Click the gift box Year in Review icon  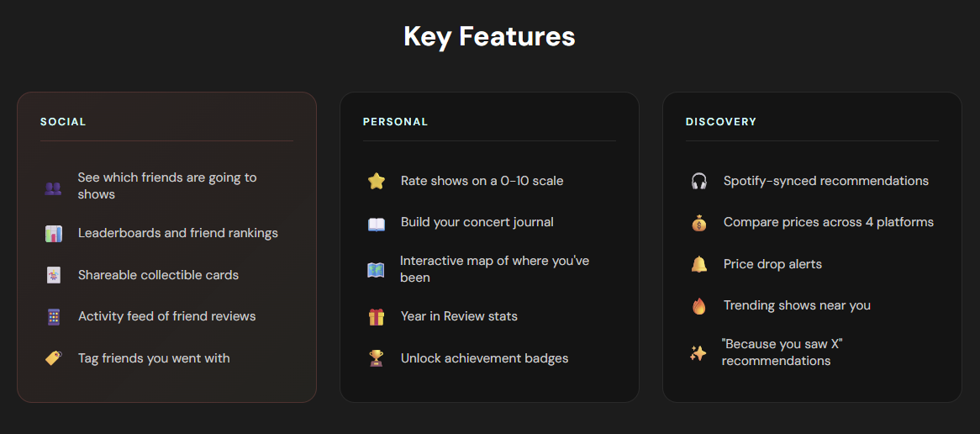376,317
